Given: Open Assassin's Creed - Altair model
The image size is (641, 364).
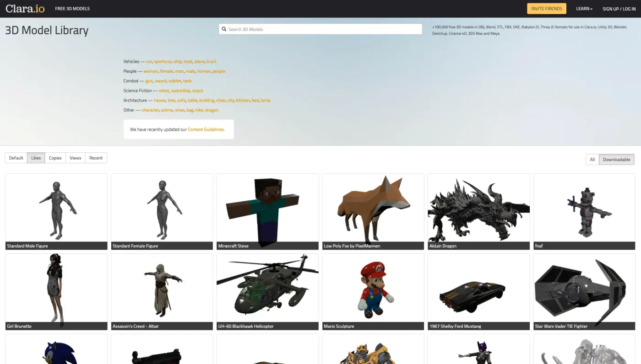Looking at the screenshot, I should 162,292.
